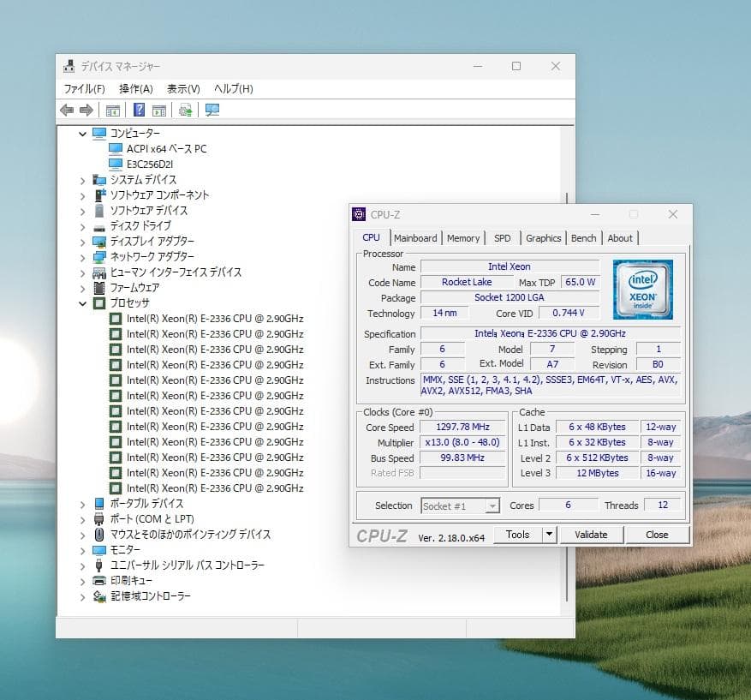This screenshot has height=700, width=751.
Task: Click the Intel Xeon inside logo in CPU-Z
Action: (x=643, y=290)
